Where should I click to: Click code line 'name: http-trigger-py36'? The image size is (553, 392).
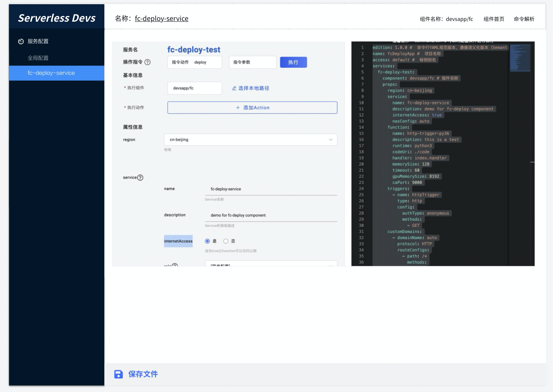[421, 134]
